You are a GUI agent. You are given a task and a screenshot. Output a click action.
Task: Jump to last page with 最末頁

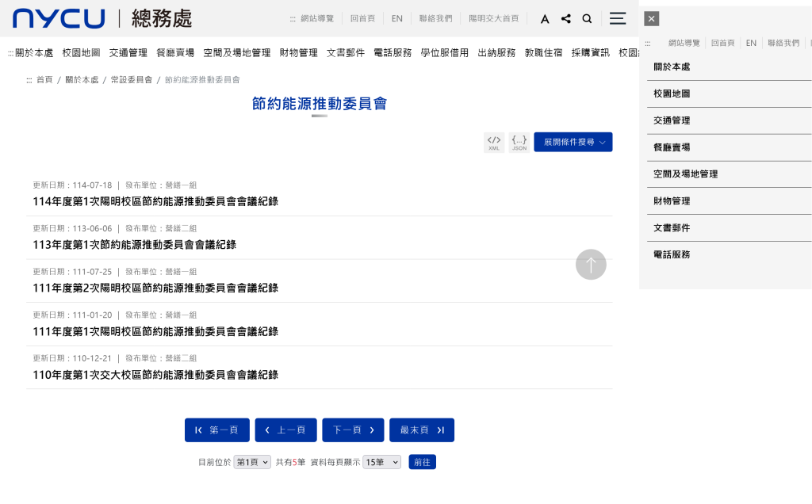tap(421, 430)
